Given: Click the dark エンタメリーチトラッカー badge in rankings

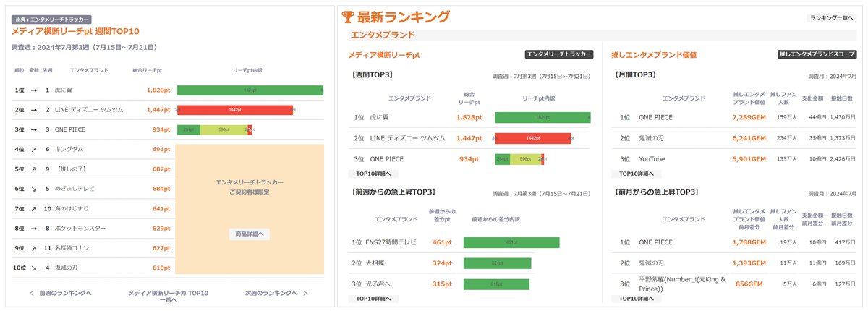Looking at the screenshot, I should click(559, 54).
